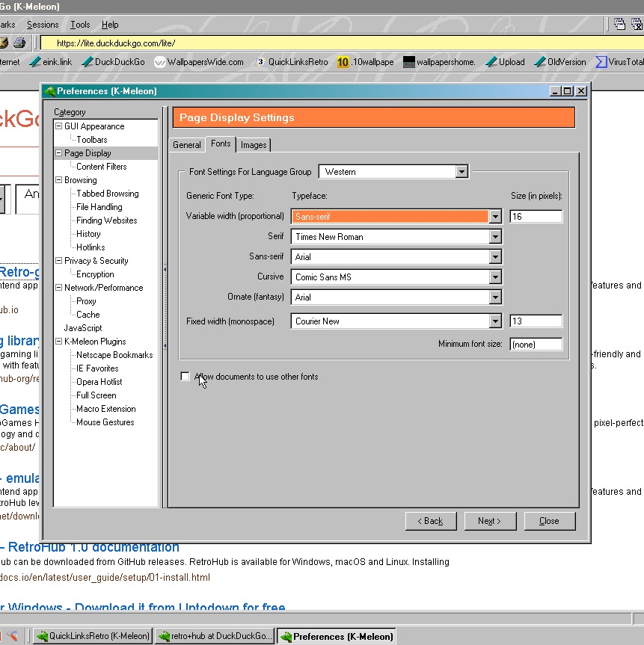This screenshot has height=645, width=644.
Task: Open the WallpapersWide.com bookmark
Action: [x=199, y=62]
